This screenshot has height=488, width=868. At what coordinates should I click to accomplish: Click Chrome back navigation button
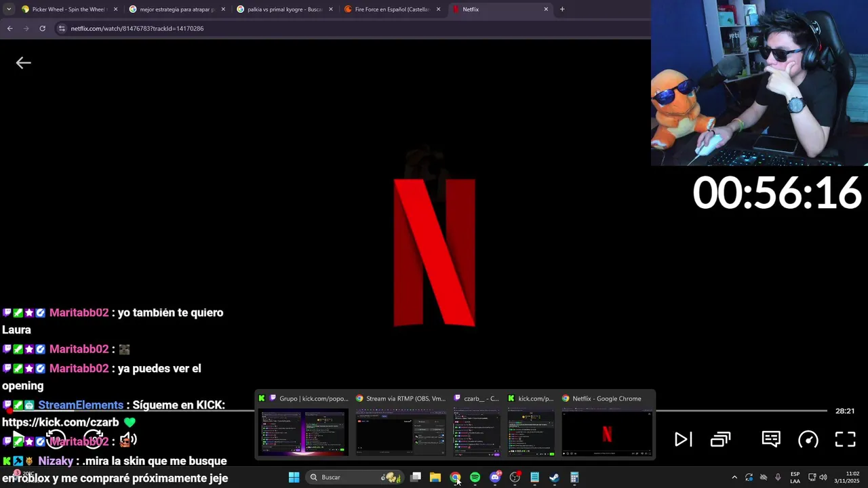click(x=9, y=28)
